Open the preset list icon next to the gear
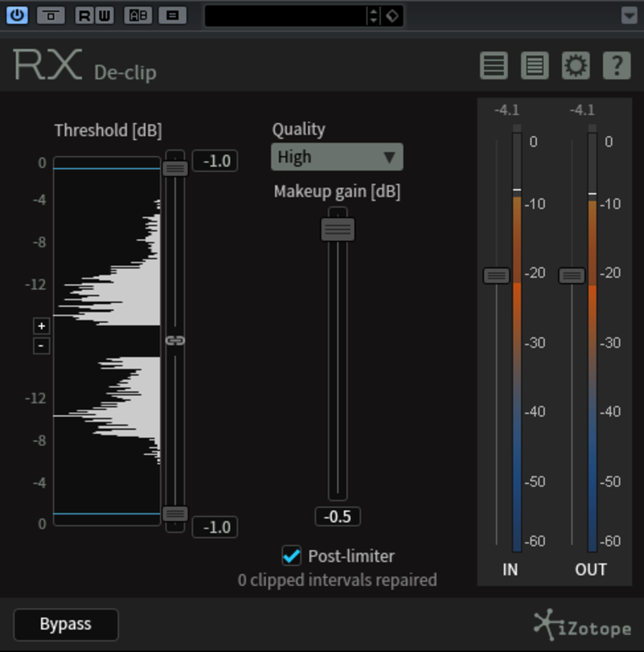Screen dimensions: 644x652 point(535,65)
